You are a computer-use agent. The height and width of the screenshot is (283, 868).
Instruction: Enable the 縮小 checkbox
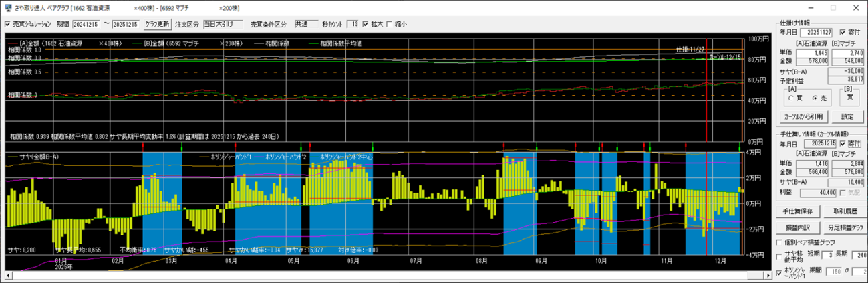[x=390, y=24]
